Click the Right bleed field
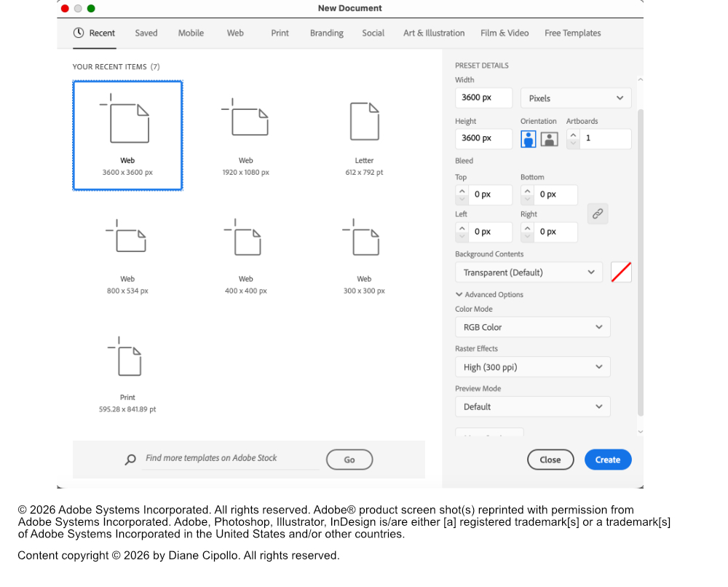Viewport: 728px width, 587px height. pos(555,232)
